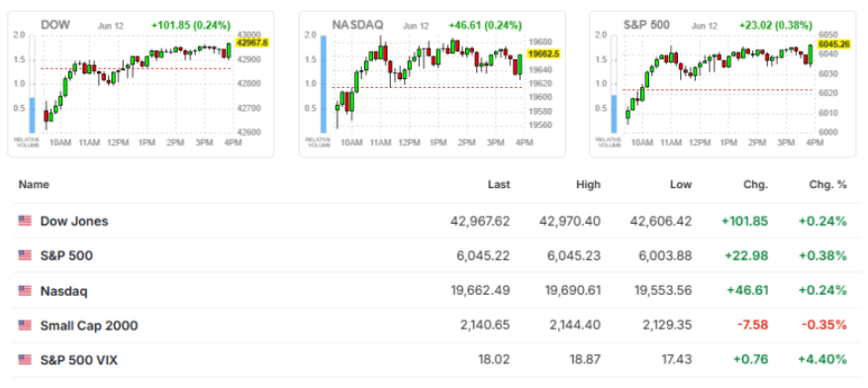Click the NASDAQ chart title
The height and width of the screenshot is (388, 868).
[x=357, y=25]
